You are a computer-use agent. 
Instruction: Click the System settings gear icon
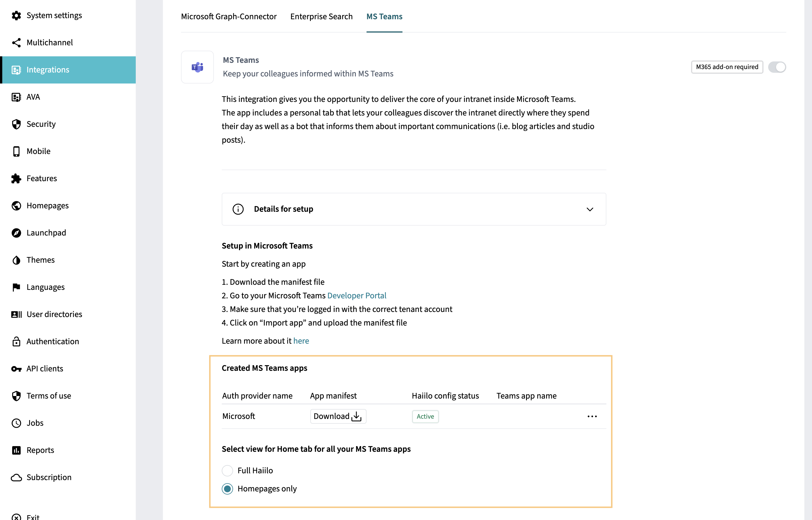click(16, 16)
